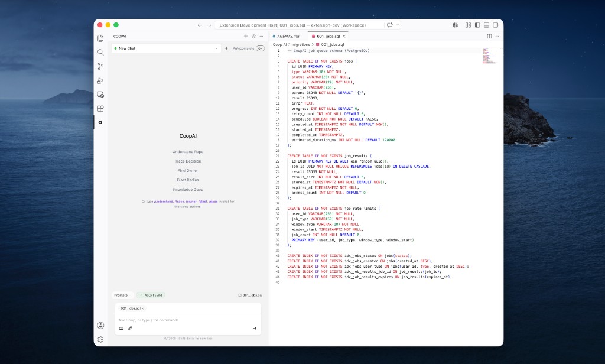
Task: Send message with the arrow button
Action: (255, 329)
